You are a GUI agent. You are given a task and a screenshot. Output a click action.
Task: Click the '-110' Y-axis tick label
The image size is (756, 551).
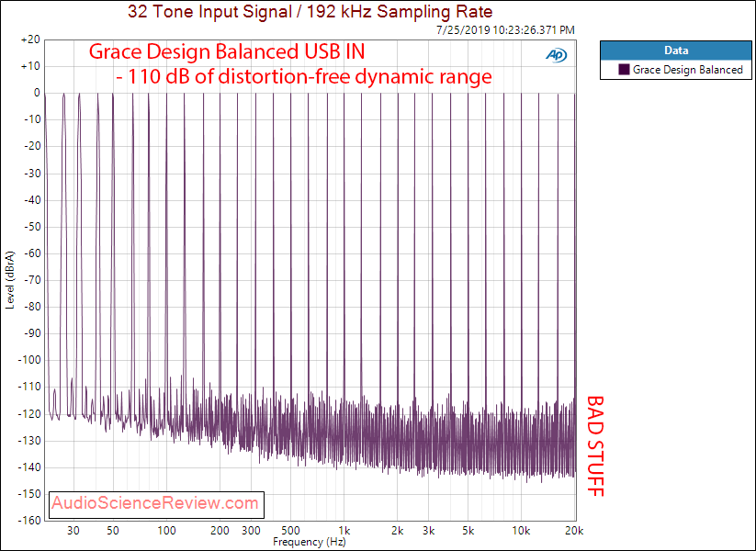pos(28,388)
